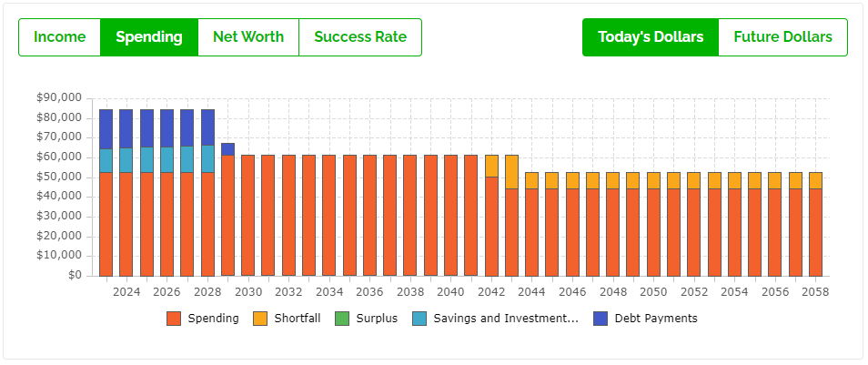
Task: Click the 2050 spending bar
Action: point(654,233)
